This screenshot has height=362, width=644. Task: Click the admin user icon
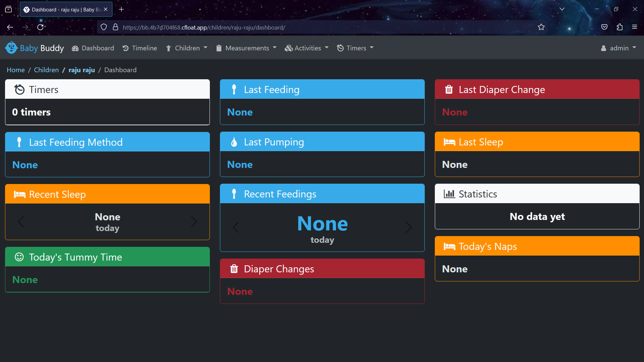click(x=603, y=48)
